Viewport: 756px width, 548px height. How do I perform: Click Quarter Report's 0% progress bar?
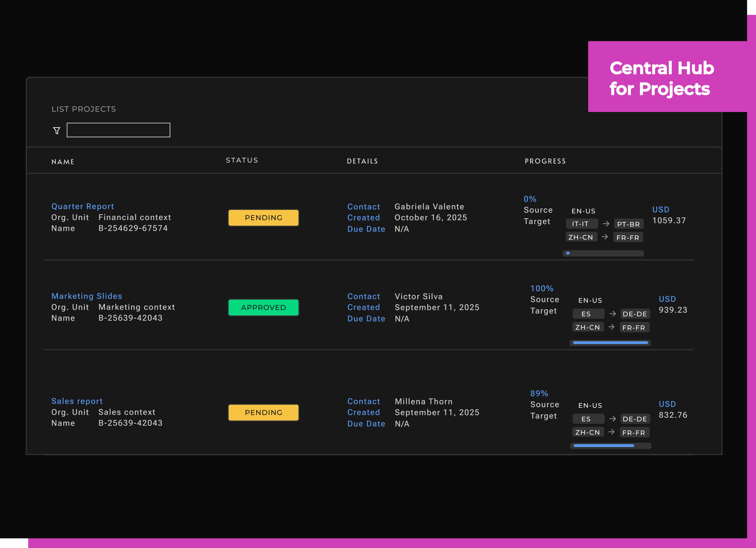click(x=603, y=253)
